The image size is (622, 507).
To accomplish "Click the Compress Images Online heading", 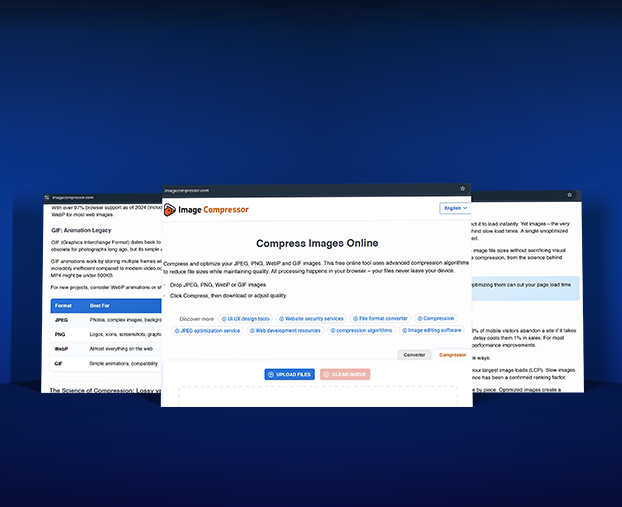I will (317, 243).
